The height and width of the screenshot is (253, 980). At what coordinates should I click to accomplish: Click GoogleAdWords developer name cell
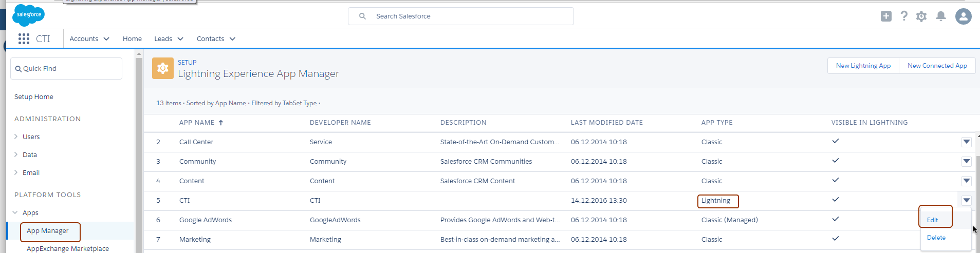(x=335, y=220)
